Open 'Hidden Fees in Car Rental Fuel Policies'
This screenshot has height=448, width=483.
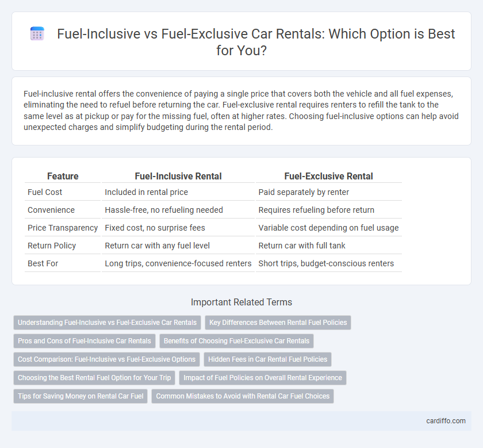268,359
